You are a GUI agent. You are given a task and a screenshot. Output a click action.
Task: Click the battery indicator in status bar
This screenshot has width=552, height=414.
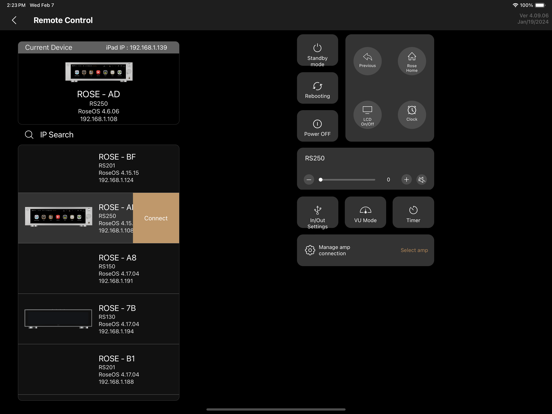(540, 5)
